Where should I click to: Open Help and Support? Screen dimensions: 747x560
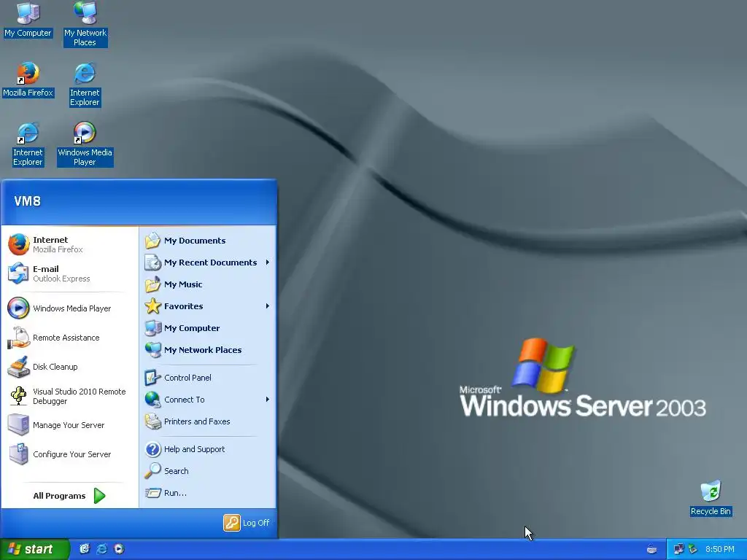[208, 449]
